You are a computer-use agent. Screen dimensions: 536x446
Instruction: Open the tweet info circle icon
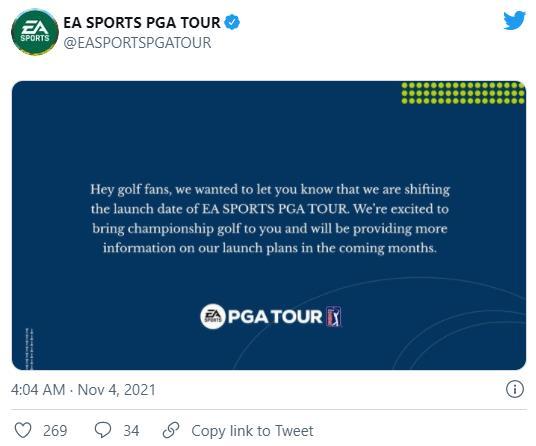click(x=514, y=389)
